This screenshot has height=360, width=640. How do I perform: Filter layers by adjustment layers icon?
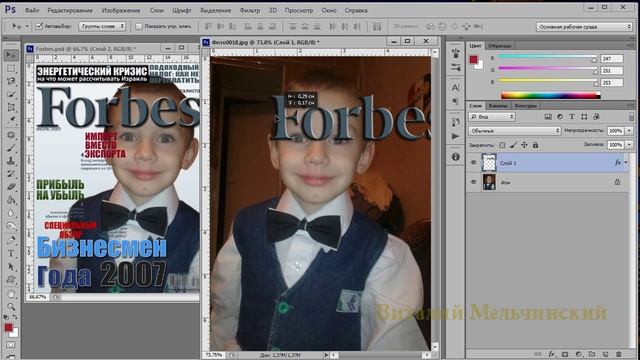[x=560, y=117]
